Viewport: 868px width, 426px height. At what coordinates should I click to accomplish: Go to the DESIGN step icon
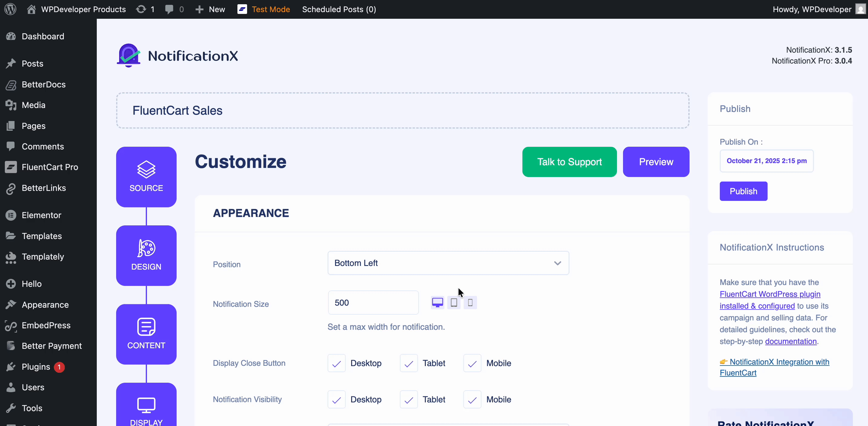146,255
